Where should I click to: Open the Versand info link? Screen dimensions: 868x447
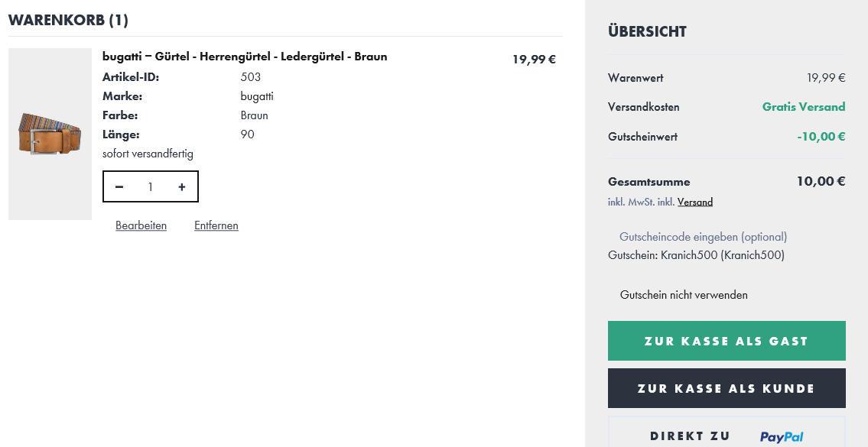pyautogui.click(x=695, y=202)
